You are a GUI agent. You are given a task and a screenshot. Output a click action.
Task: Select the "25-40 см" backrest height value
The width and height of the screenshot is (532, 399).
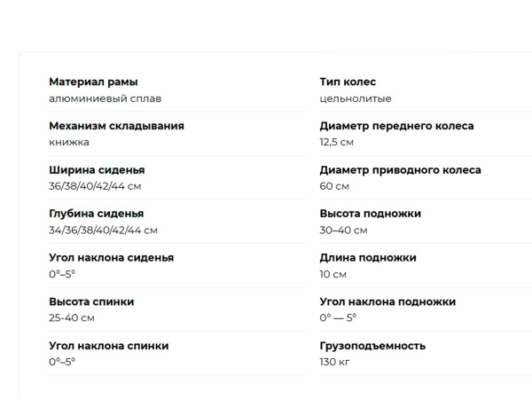[72, 317]
